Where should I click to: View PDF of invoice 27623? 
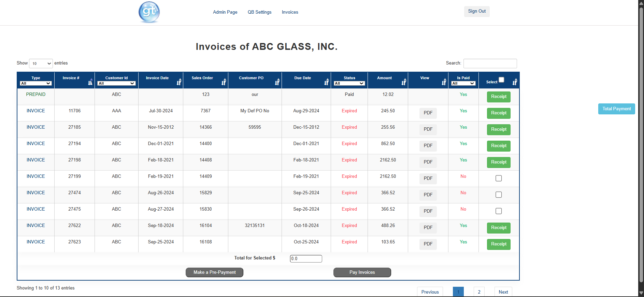(428, 244)
